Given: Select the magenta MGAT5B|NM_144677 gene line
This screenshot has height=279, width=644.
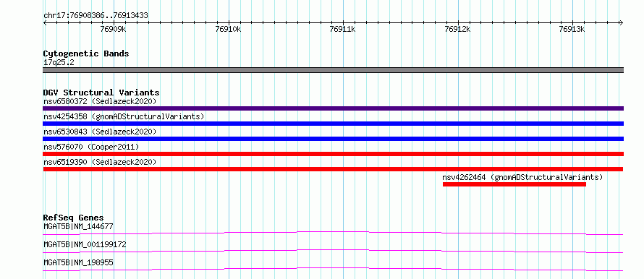Looking at the screenshot, I should pos(333,233).
